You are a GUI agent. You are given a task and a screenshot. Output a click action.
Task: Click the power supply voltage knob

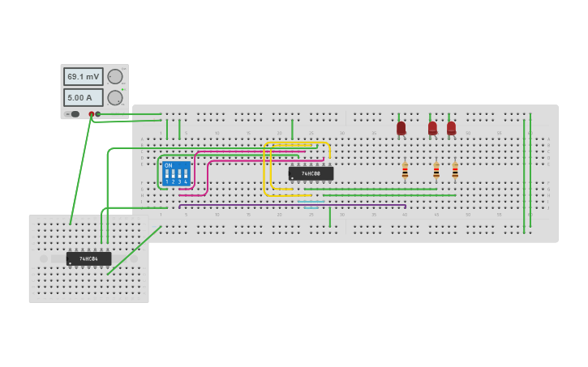tap(115, 77)
